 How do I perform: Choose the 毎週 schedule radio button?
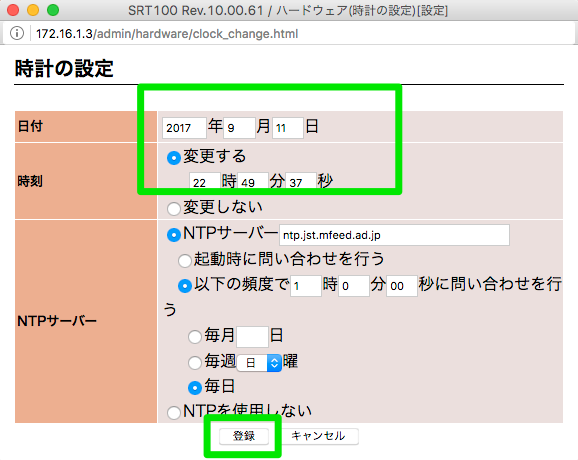pos(195,362)
